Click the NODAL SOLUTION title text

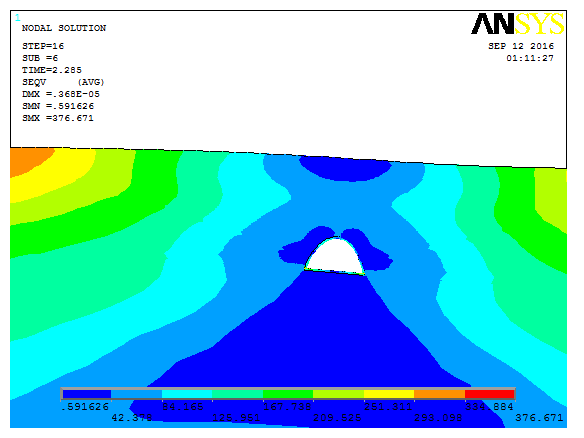coord(64,28)
